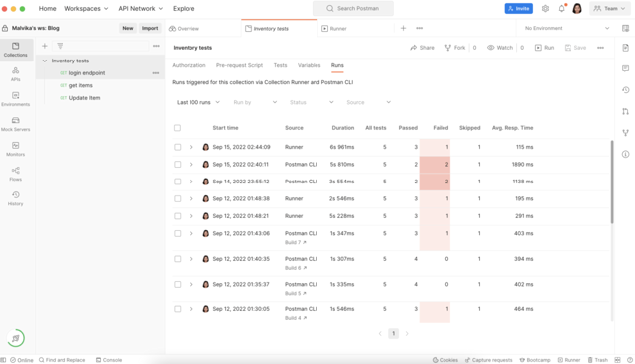Open the forks icon in the right sidebar
This screenshot has width=635, height=364.
[626, 132]
